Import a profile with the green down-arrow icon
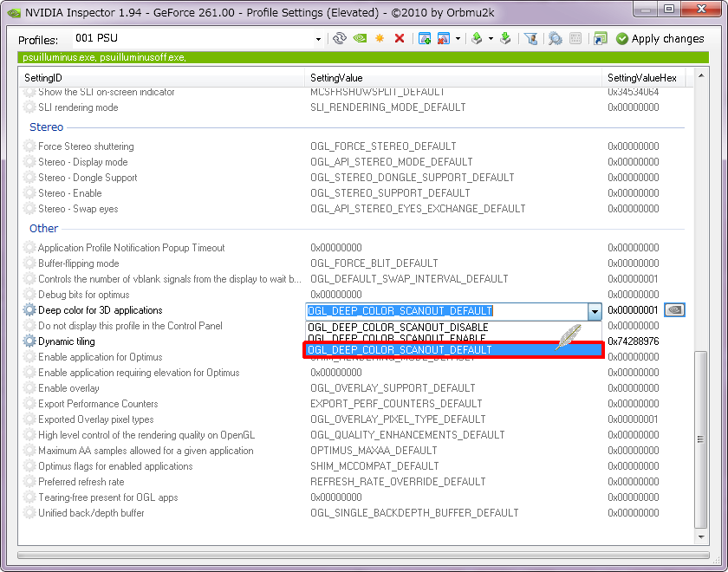This screenshot has width=728, height=572. [x=505, y=38]
